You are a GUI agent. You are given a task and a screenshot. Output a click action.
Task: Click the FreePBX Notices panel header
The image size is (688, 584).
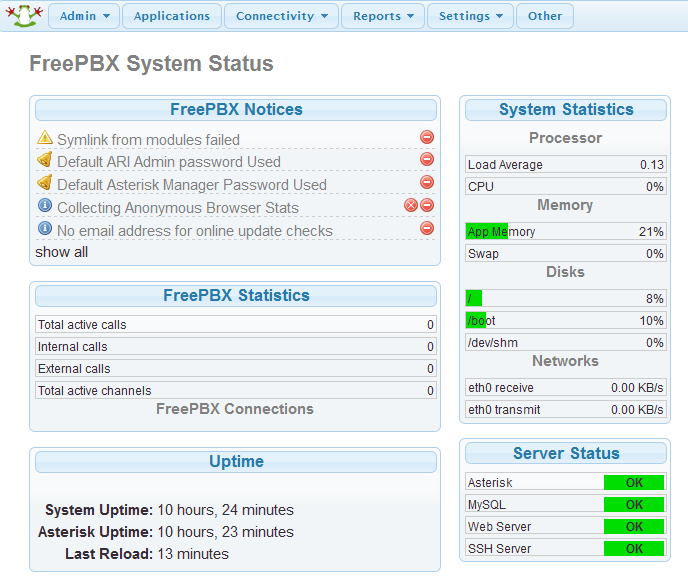pos(236,110)
